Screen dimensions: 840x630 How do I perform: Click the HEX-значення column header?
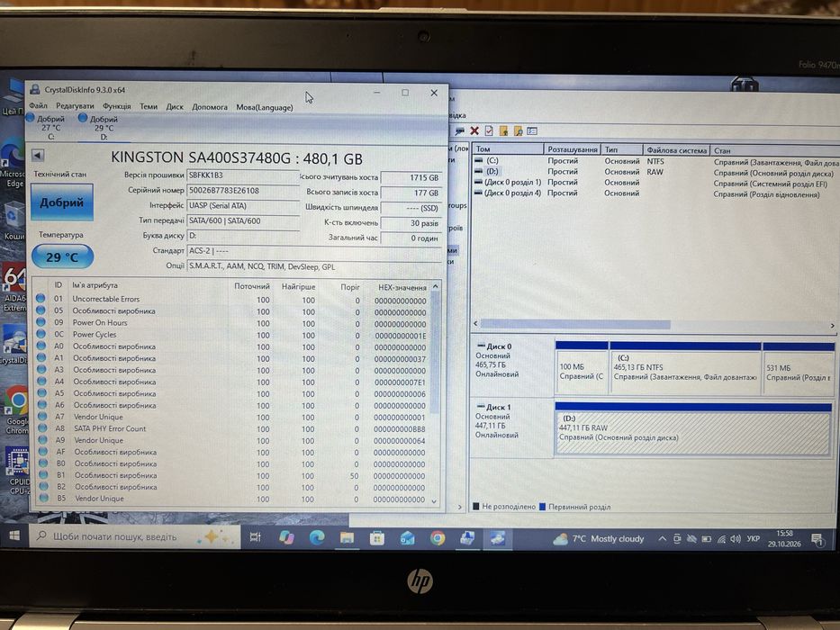(x=402, y=288)
